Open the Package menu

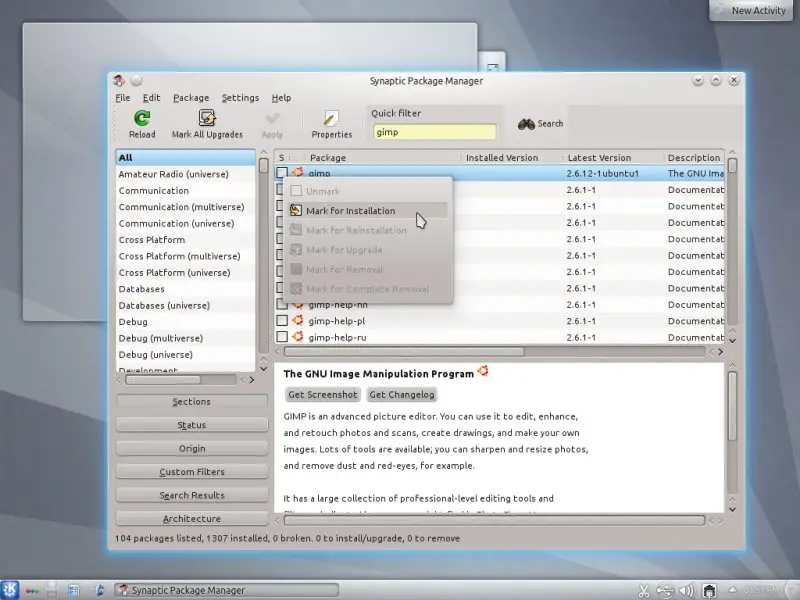click(191, 97)
